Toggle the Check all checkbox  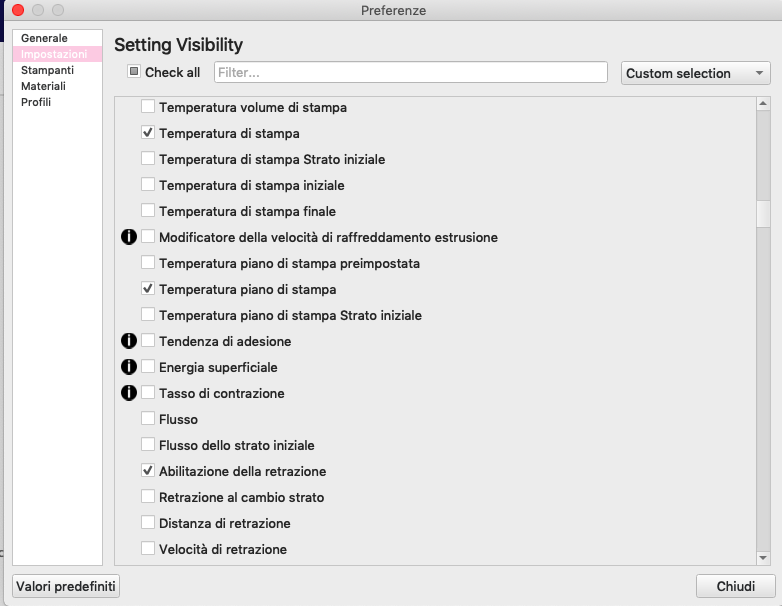pos(134,71)
